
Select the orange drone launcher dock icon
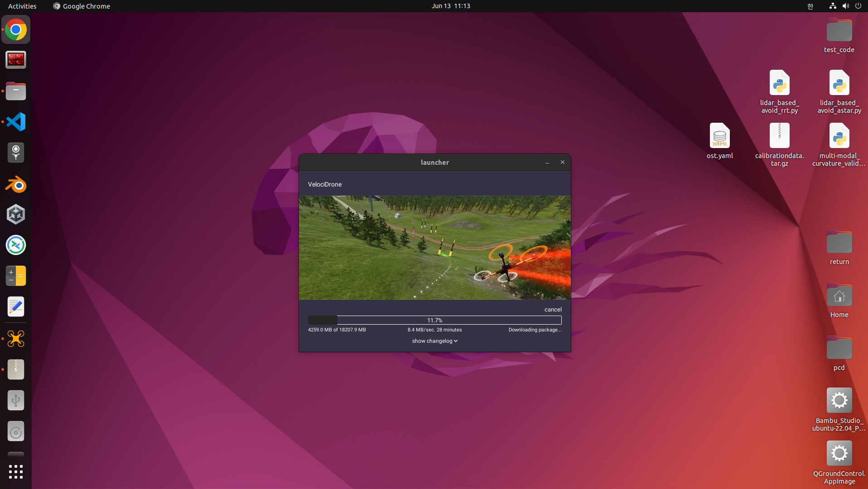click(16, 339)
